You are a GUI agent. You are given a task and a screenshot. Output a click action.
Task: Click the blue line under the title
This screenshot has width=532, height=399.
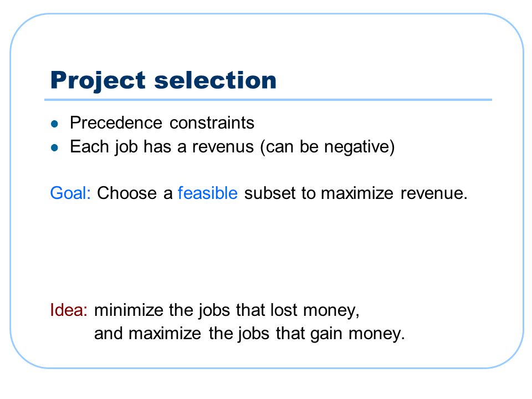point(268,100)
